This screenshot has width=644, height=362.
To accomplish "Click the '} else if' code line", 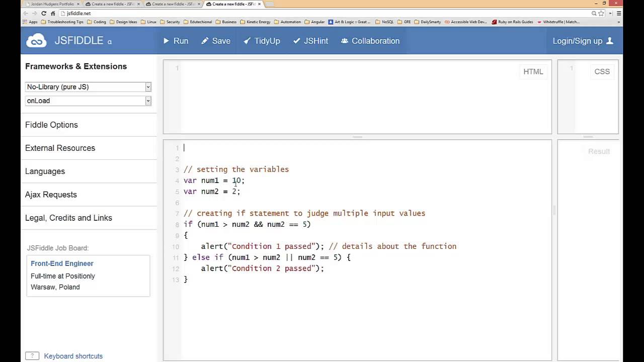I will (267, 257).
